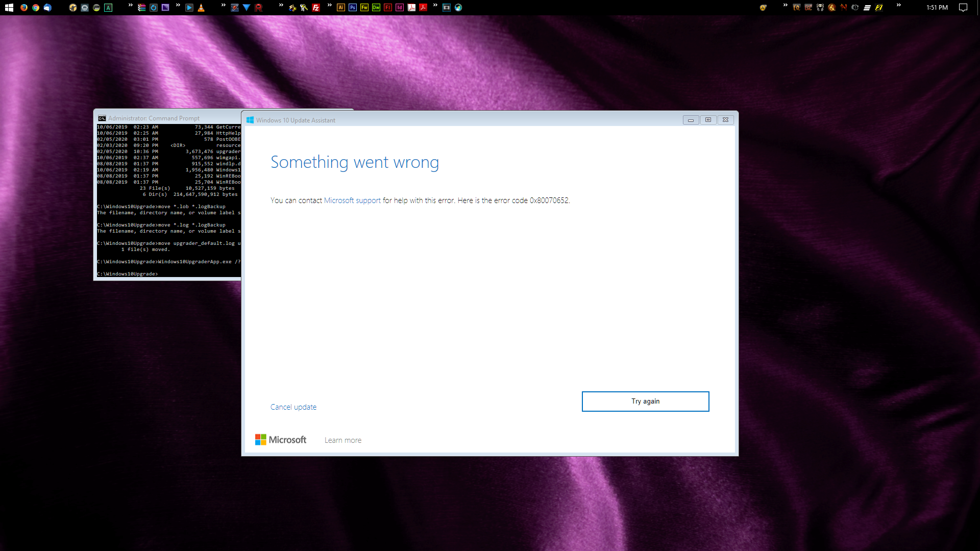Launch the yellow Z lightning icon
Viewport: 980px width, 551px height.
click(x=879, y=8)
